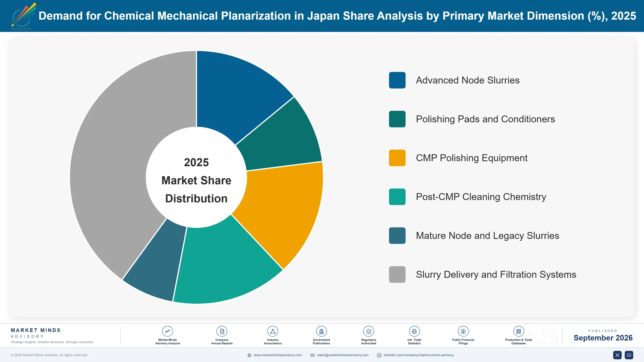Click the Market Minds Advisory Analysis icon
This screenshot has width=644, height=362.
click(x=168, y=331)
